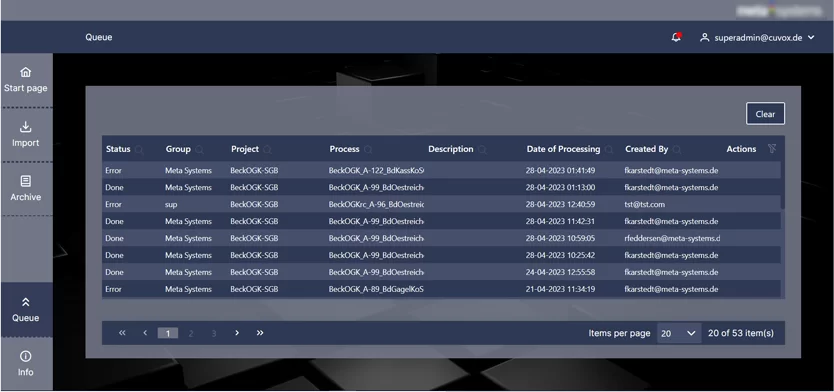Select page 1 in pagination
Viewport: 834px width, 392px height.
point(168,333)
